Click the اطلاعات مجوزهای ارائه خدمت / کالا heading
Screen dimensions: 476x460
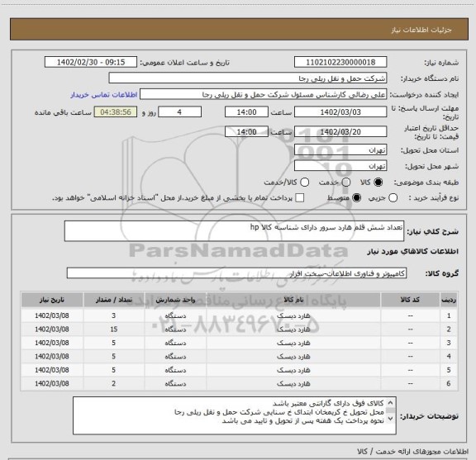(412, 452)
